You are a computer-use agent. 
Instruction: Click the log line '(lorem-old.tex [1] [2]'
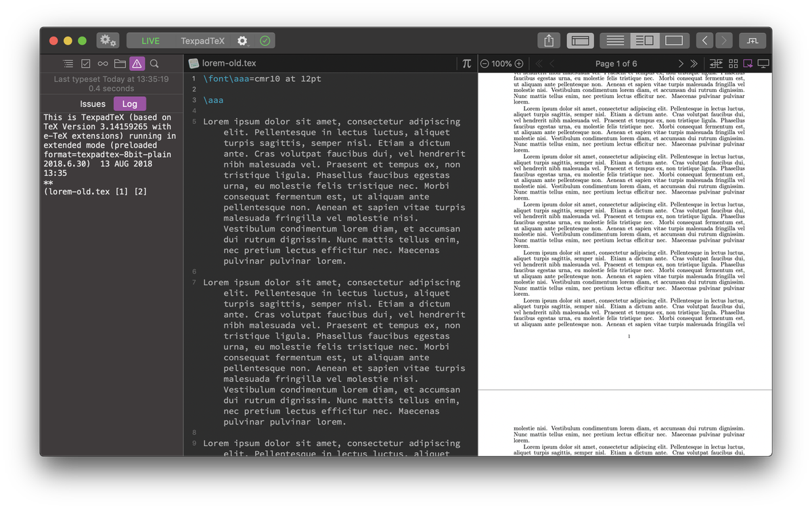click(95, 192)
